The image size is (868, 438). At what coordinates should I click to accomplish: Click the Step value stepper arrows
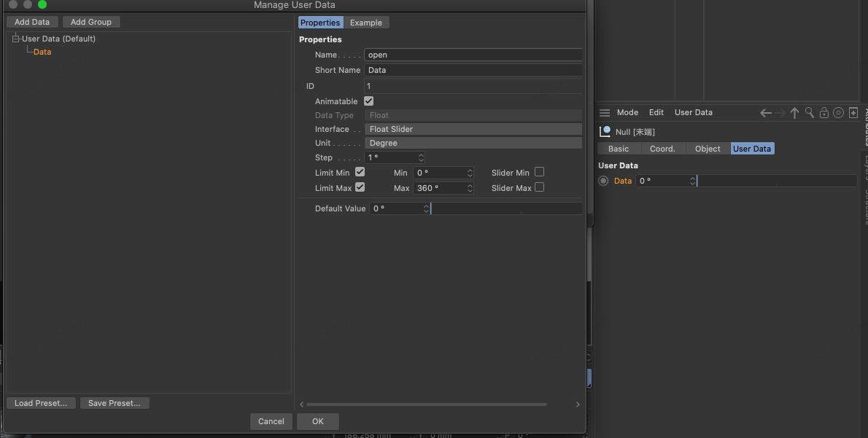pos(422,157)
